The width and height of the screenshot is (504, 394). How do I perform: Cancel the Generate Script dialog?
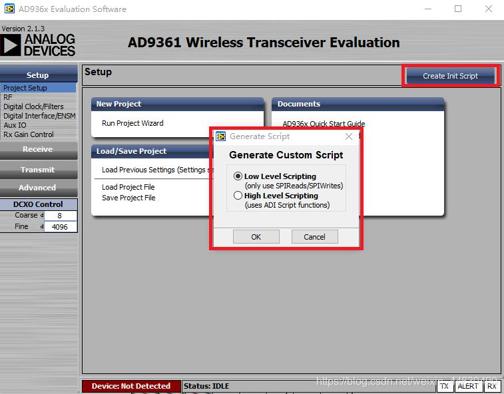[x=314, y=237]
